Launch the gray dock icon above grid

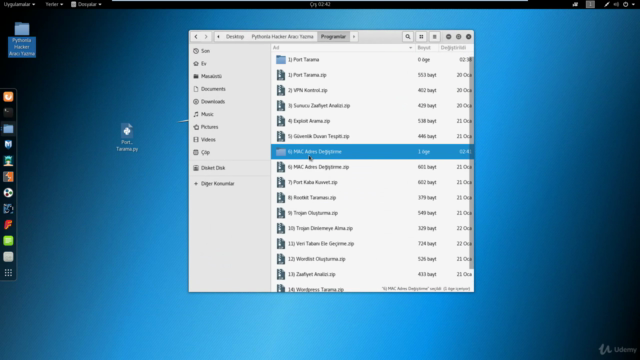(8, 257)
